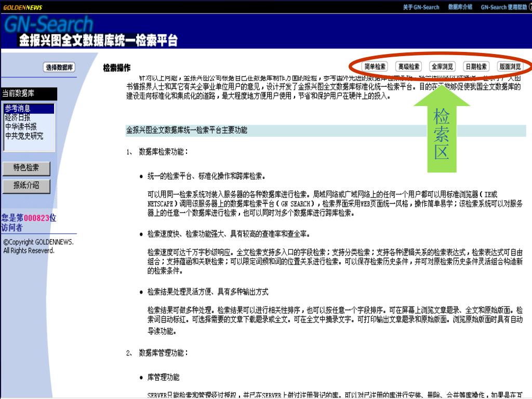Select 参考消息 in database list
The height and width of the screenshot is (399, 532).
(29, 109)
